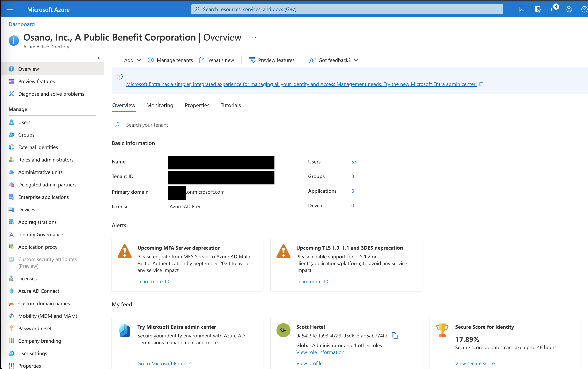Click in the Search your tenant field
The image size is (588, 369).
pyautogui.click(x=267, y=125)
